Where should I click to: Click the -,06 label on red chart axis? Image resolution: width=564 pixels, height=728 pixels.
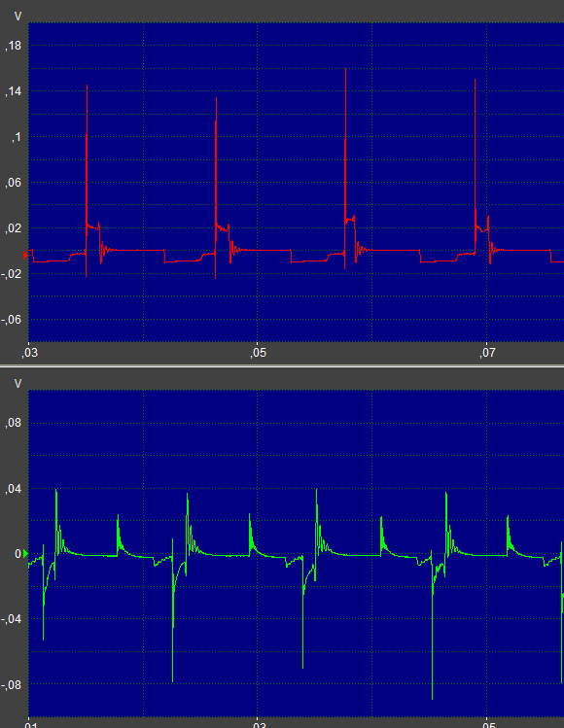click(12, 320)
